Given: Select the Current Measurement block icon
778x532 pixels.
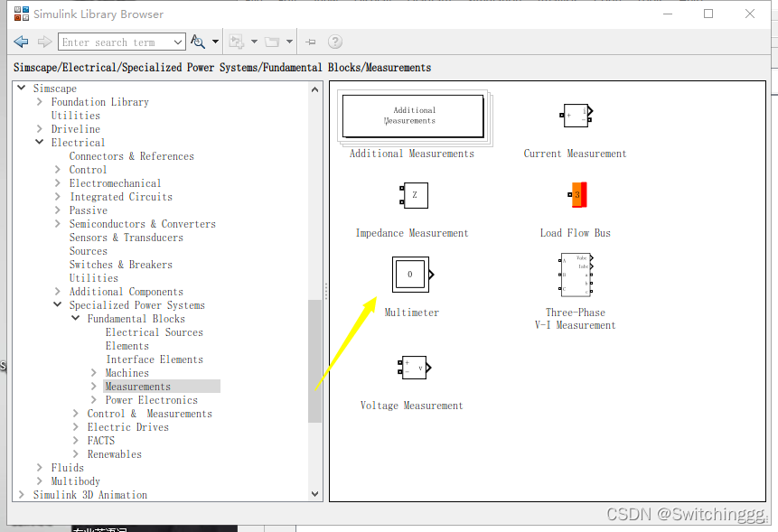Looking at the screenshot, I should coord(576,116).
